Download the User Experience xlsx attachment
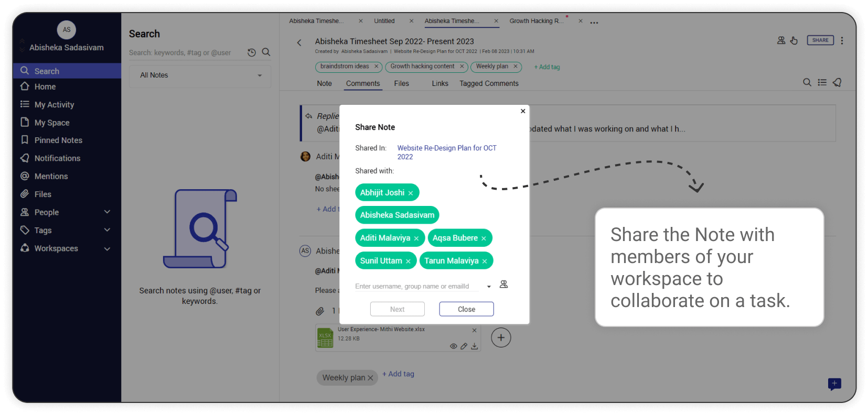Screen dimensions: 868x415 coord(474,346)
